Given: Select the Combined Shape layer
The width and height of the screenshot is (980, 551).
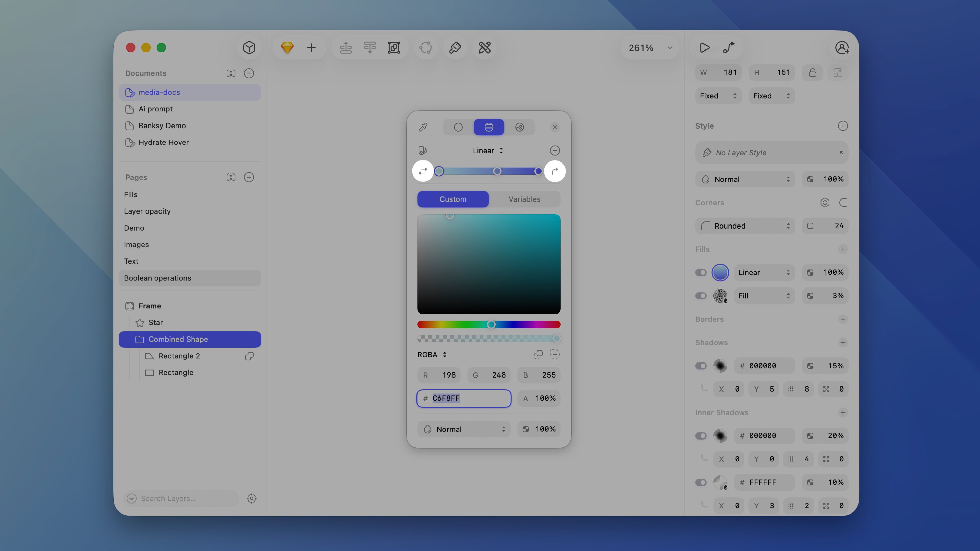Looking at the screenshot, I should [178, 339].
